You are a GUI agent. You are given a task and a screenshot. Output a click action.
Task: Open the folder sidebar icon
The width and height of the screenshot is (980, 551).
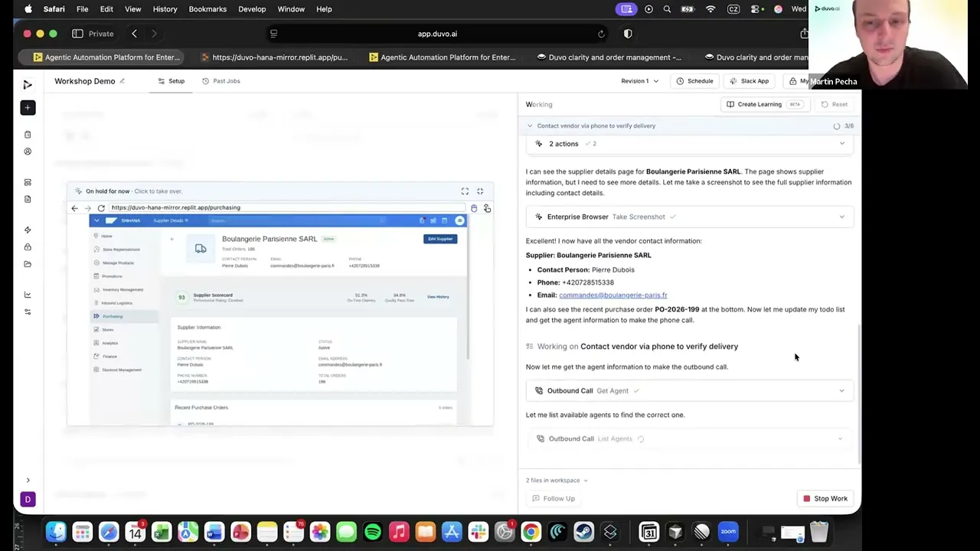pos(28,264)
